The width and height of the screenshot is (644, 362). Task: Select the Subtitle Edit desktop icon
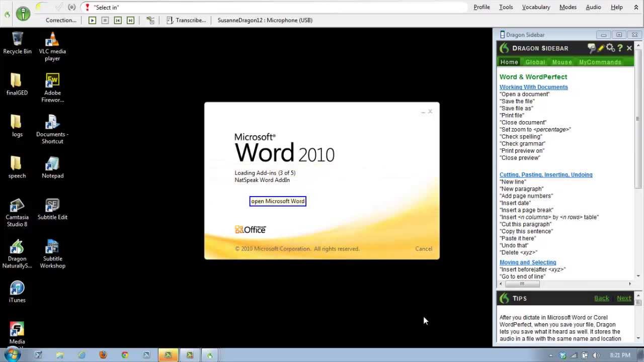pos(52,209)
